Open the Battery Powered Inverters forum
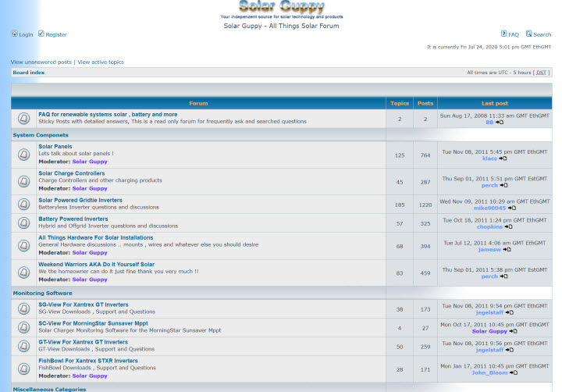This screenshot has height=392, width=562. (x=73, y=219)
